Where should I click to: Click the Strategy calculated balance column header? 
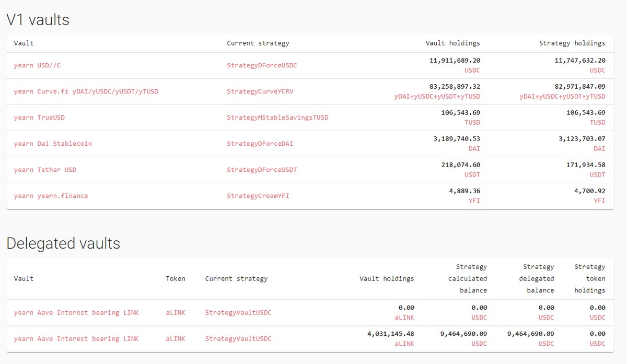pyautogui.click(x=468, y=278)
